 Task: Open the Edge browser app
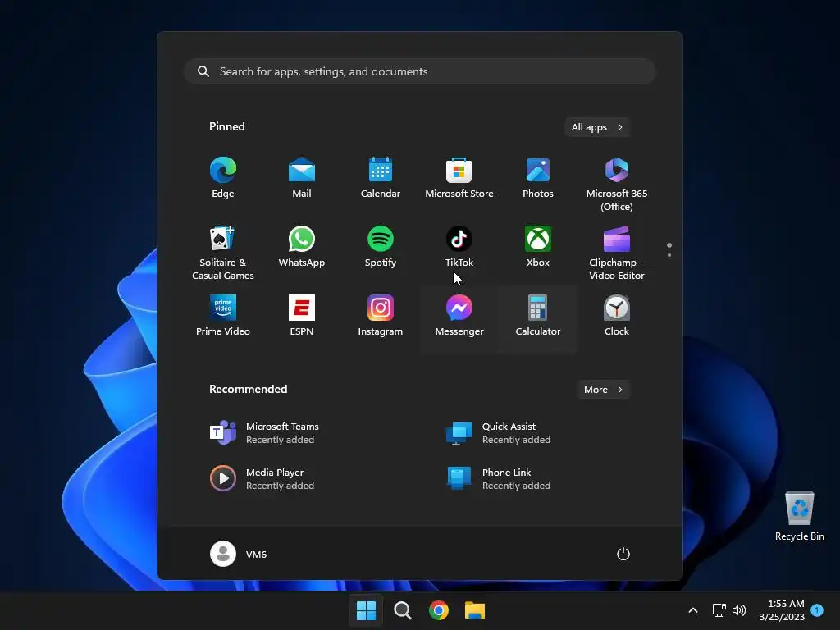tap(223, 178)
